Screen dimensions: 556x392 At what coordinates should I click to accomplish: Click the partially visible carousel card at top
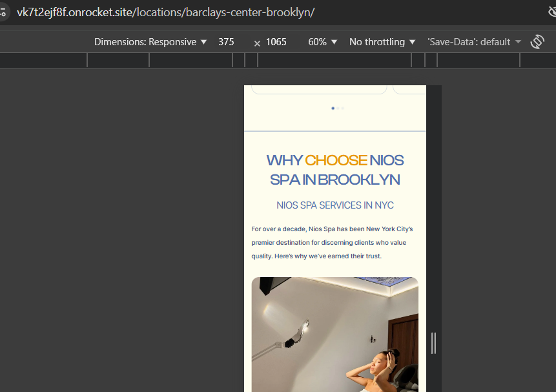[x=319, y=89]
